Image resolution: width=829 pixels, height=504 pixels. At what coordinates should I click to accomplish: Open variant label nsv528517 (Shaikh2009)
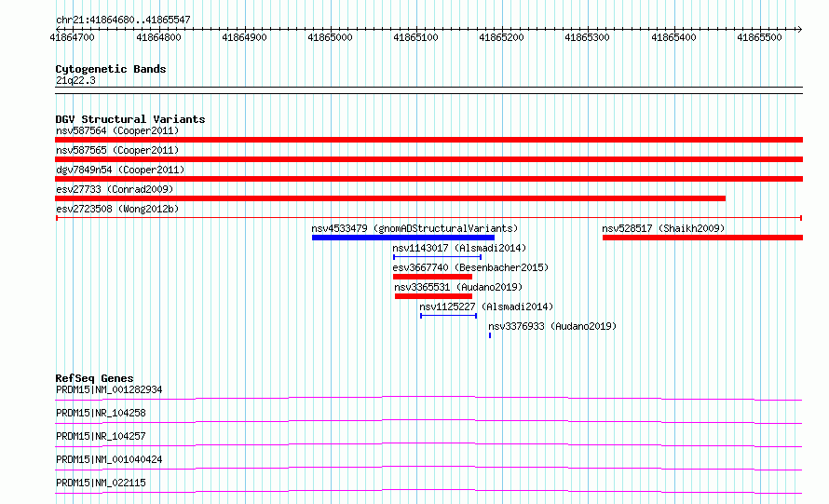point(663,228)
